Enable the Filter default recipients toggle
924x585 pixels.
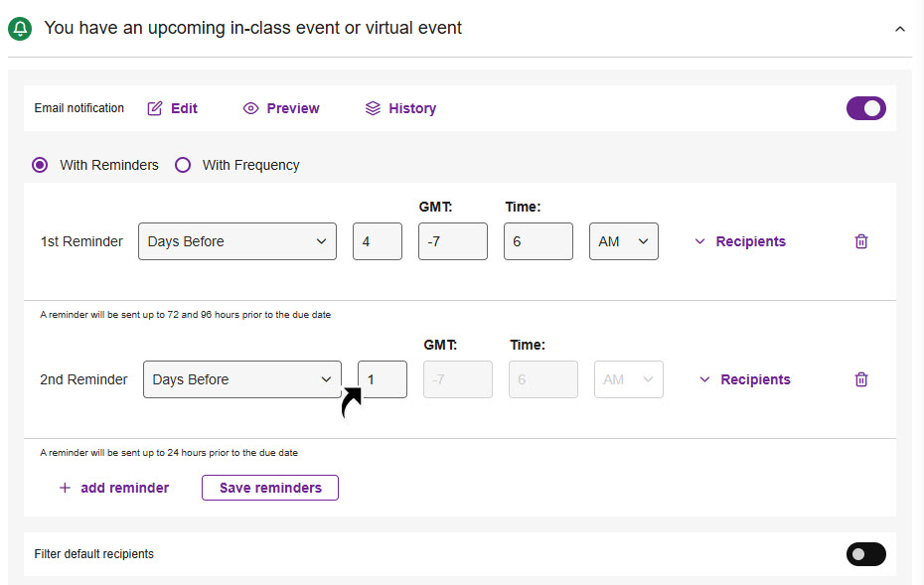click(x=865, y=554)
